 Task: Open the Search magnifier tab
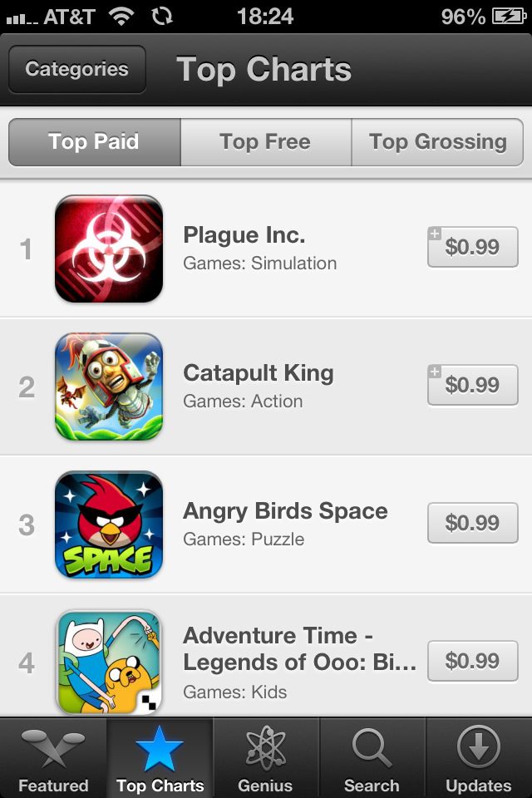[372, 758]
